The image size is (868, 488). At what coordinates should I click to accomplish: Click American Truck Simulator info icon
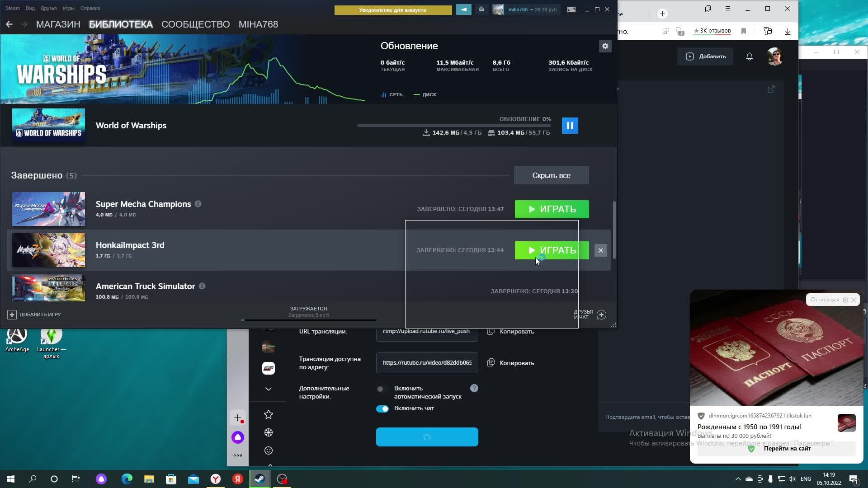(x=202, y=286)
